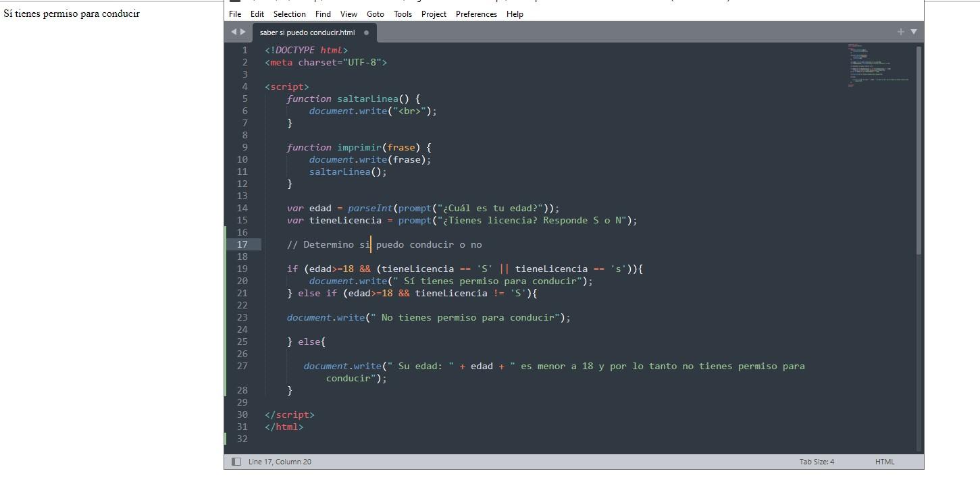
Task: Click the '" Su edad: "' string on line 27
Action: (x=420, y=366)
